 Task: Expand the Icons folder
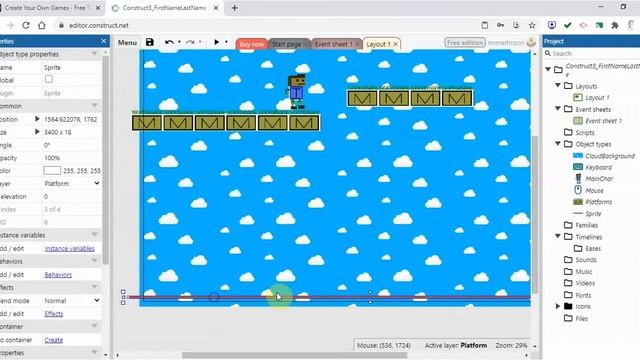click(x=558, y=306)
